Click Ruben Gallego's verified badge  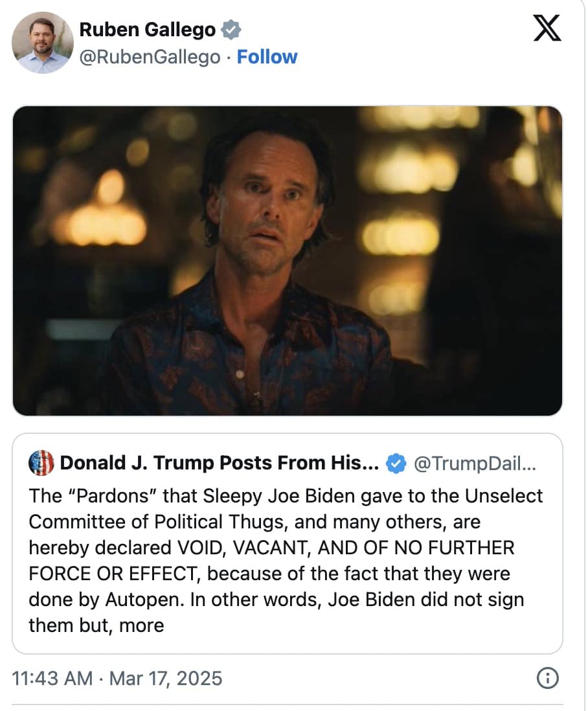click(x=231, y=29)
